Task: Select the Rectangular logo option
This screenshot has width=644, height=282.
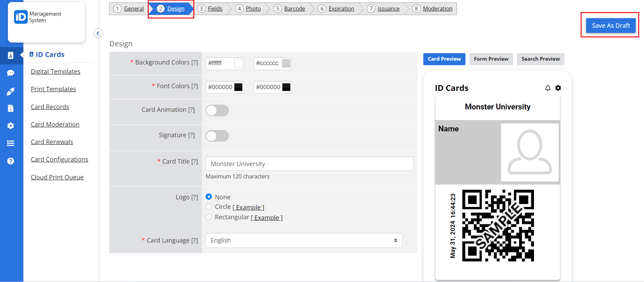Action: point(209,217)
